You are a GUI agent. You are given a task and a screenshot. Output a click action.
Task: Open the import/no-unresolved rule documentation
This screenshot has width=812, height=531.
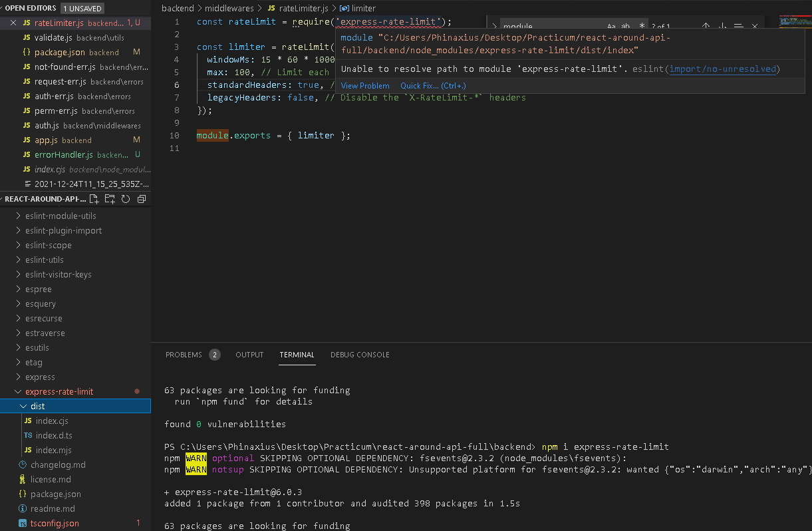point(724,69)
